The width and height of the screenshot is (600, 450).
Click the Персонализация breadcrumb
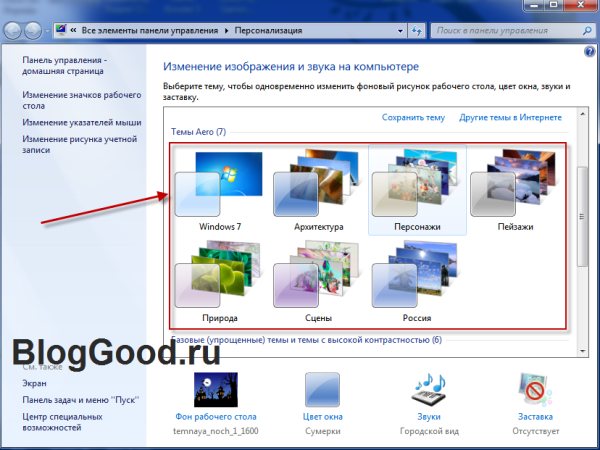tap(268, 31)
